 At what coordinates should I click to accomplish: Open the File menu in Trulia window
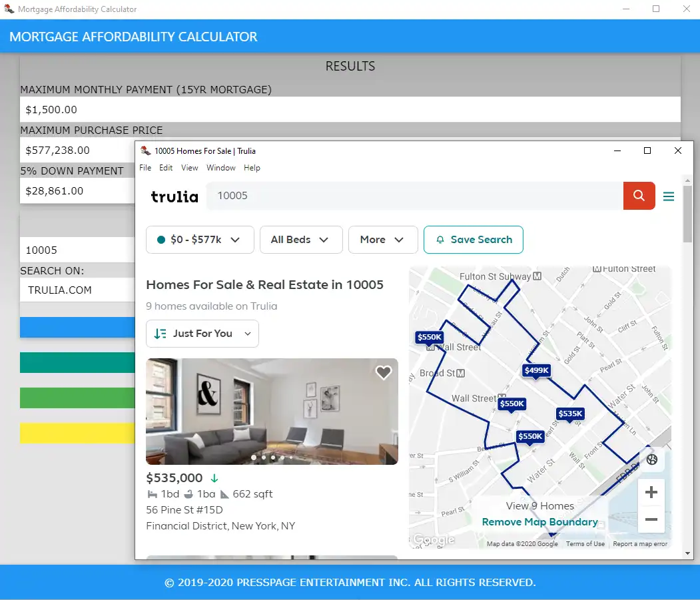(145, 168)
